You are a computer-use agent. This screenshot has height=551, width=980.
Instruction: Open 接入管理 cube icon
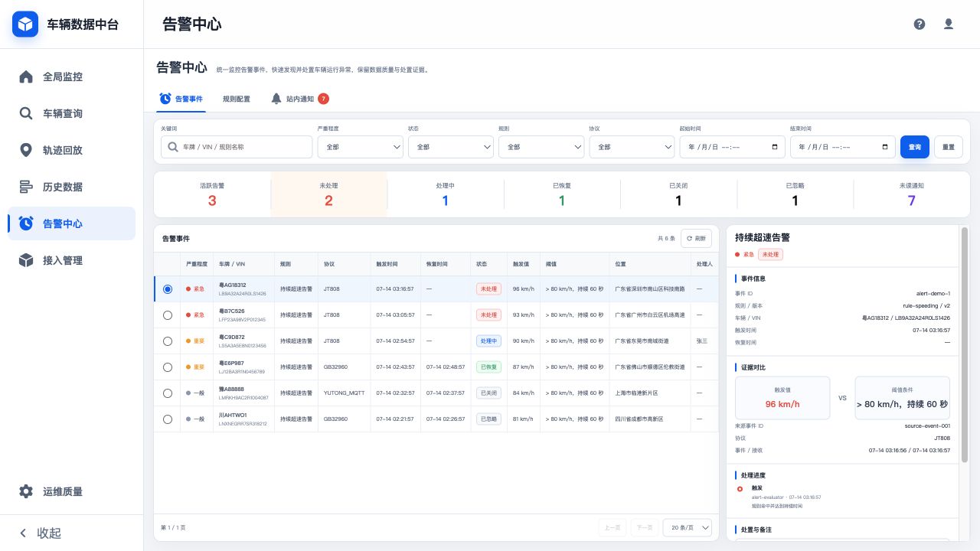pyautogui.click(x=26, y=260)
